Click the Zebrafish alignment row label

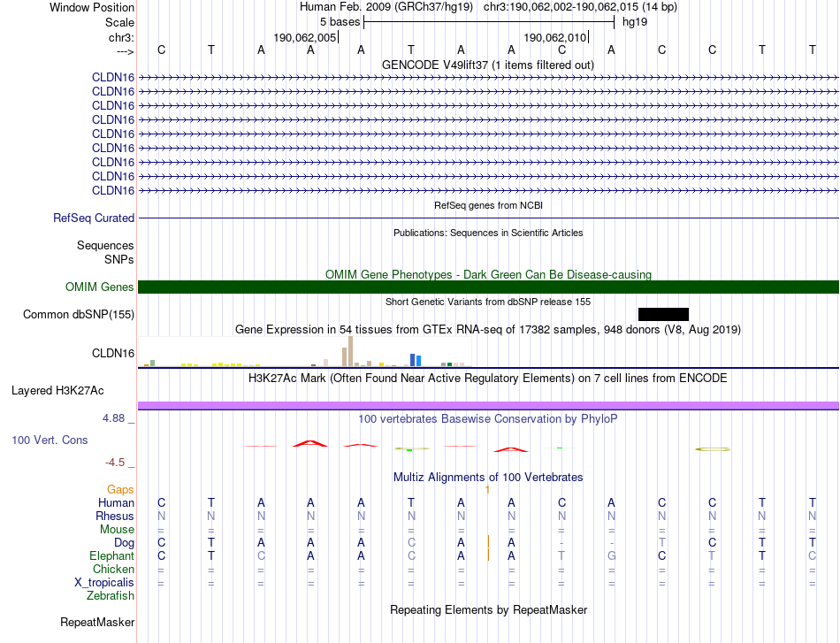pos(111,595)
